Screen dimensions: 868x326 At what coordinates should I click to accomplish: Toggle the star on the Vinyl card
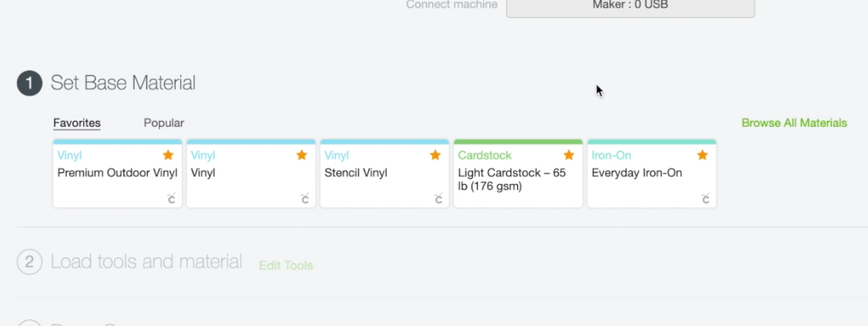pos(302,155)
